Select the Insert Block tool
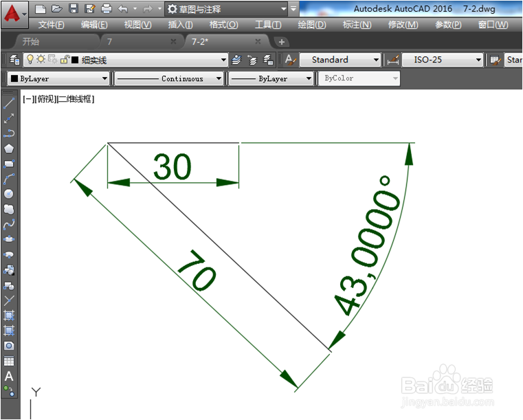 [x=9, y=269]
